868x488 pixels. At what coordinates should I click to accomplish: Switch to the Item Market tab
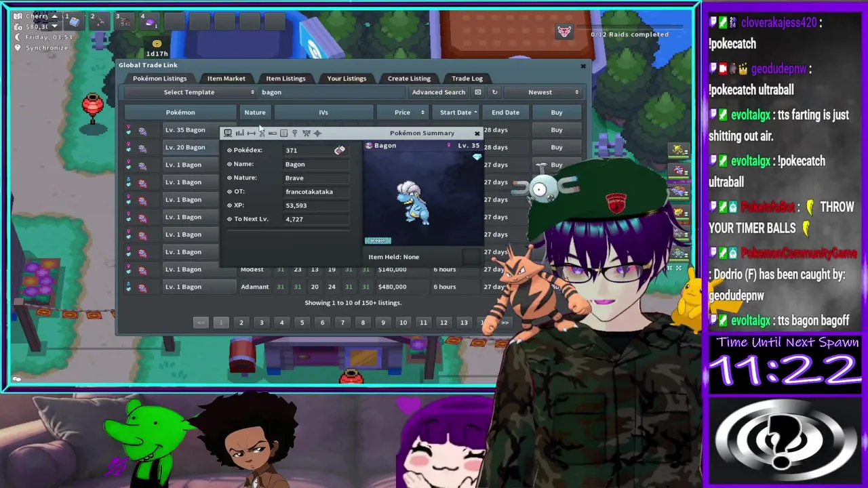pos(226,79)
